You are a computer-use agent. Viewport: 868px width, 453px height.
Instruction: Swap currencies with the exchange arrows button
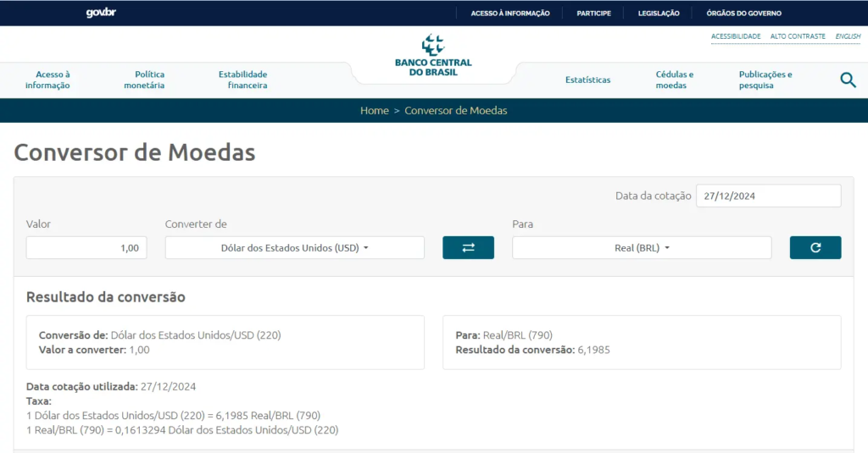[468, 247]
